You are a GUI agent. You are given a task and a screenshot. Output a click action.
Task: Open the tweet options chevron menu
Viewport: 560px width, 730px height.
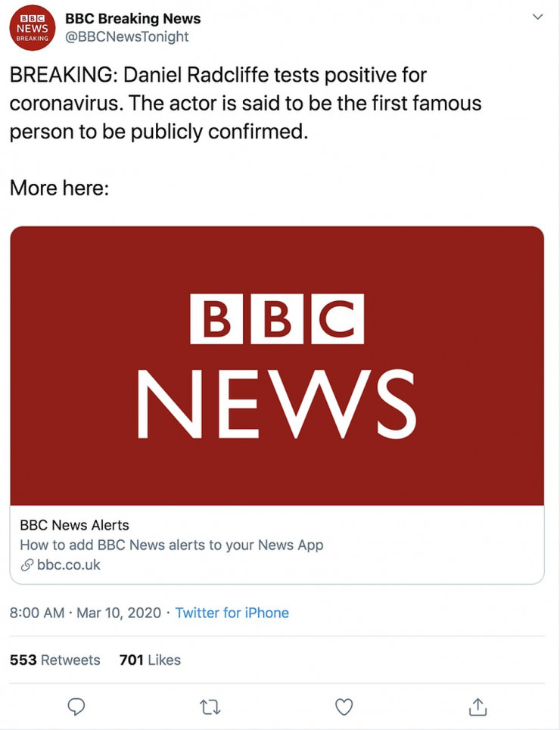click(538, 17)
